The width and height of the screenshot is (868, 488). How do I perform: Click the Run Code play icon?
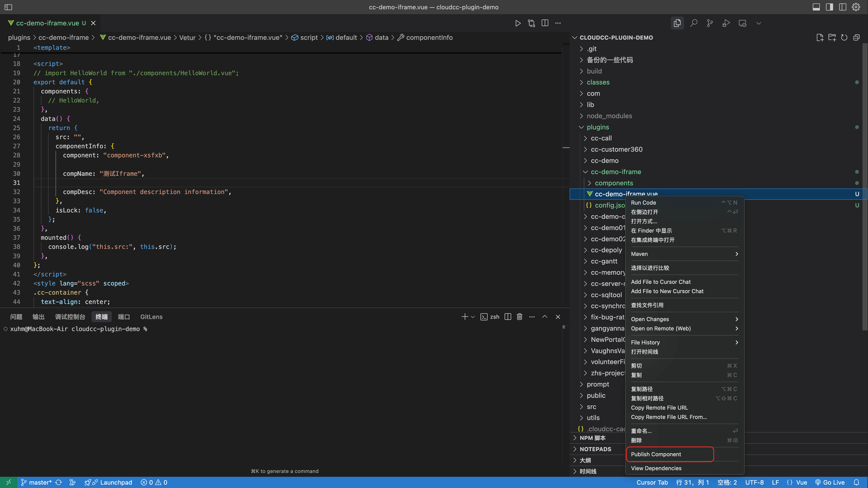click(518, 23)
